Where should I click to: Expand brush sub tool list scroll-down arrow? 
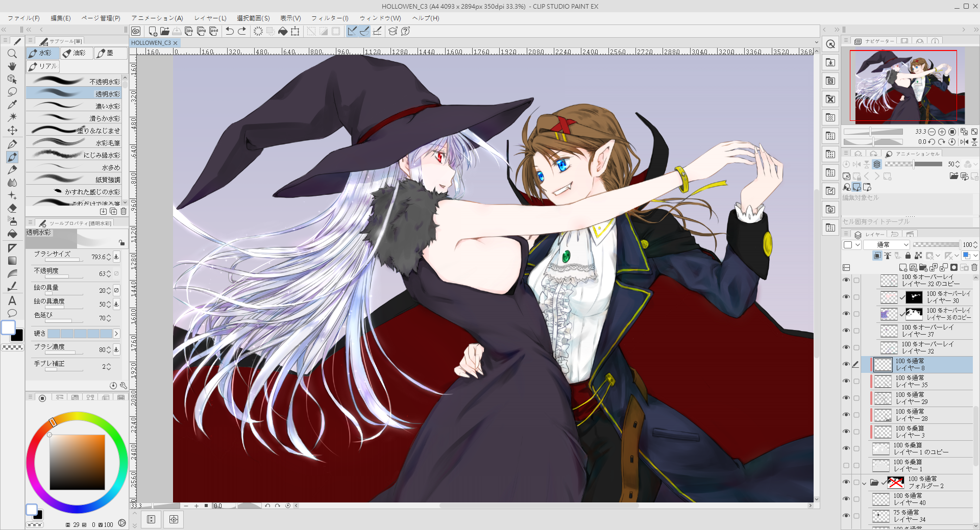(125, 203)
